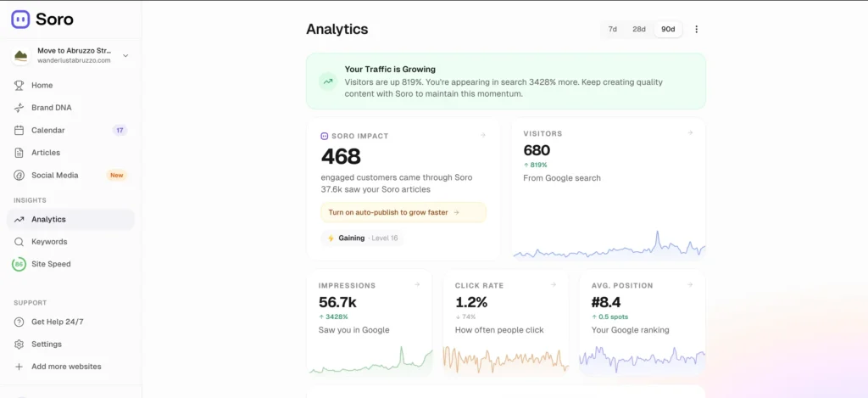Screen dimensions: 868x398
Task: Click the Keywords magnifier icon
Action: pos(19,242)
